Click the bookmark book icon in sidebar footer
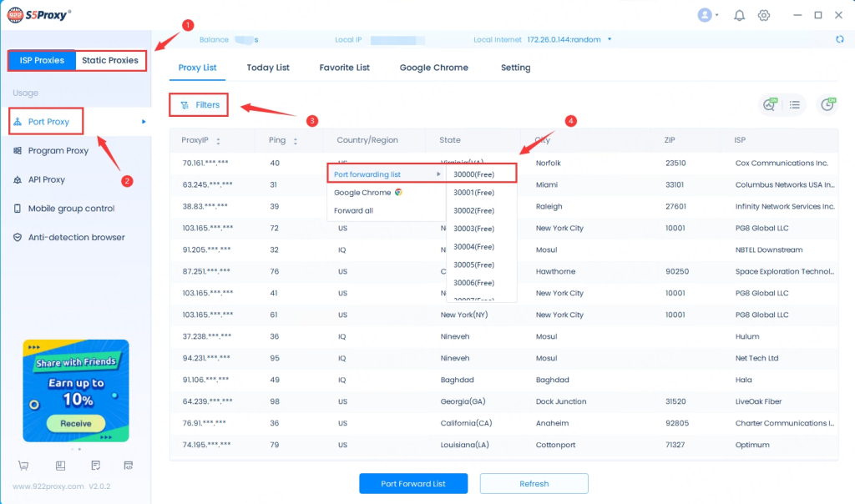 (60, 465)
